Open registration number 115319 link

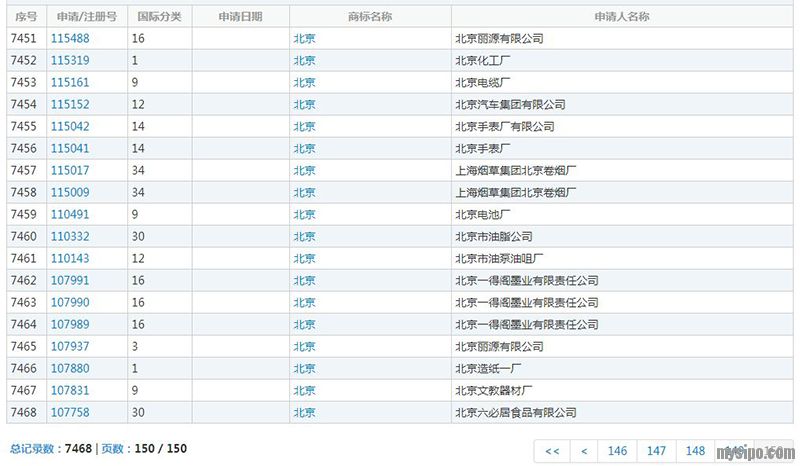[70, 60]
